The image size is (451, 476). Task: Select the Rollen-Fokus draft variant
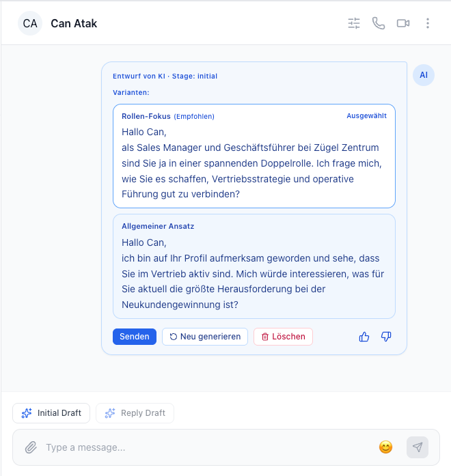(254, 156)
